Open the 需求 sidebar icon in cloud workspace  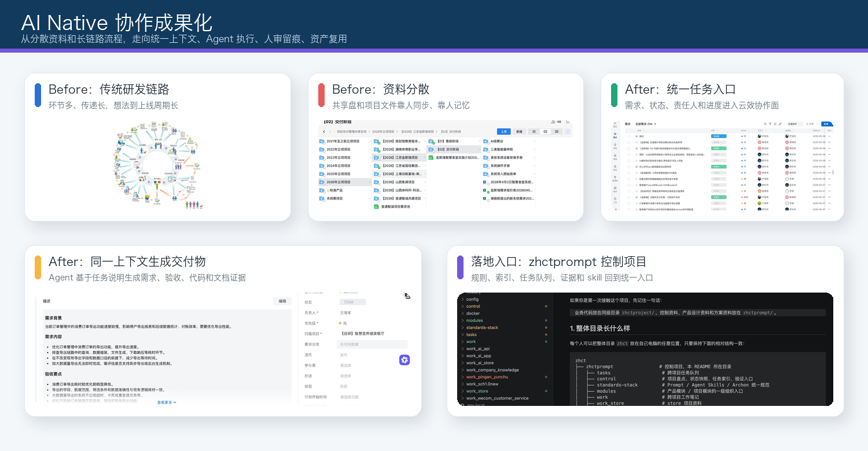(x=615, y=136)
